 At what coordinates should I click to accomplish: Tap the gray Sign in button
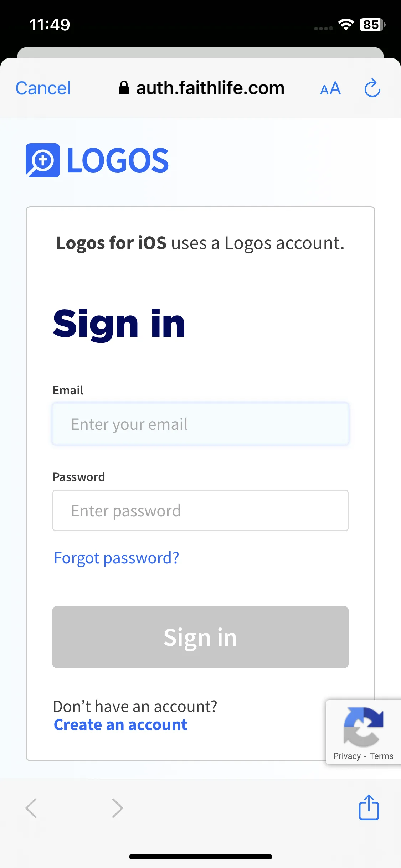tap(200, 637)
